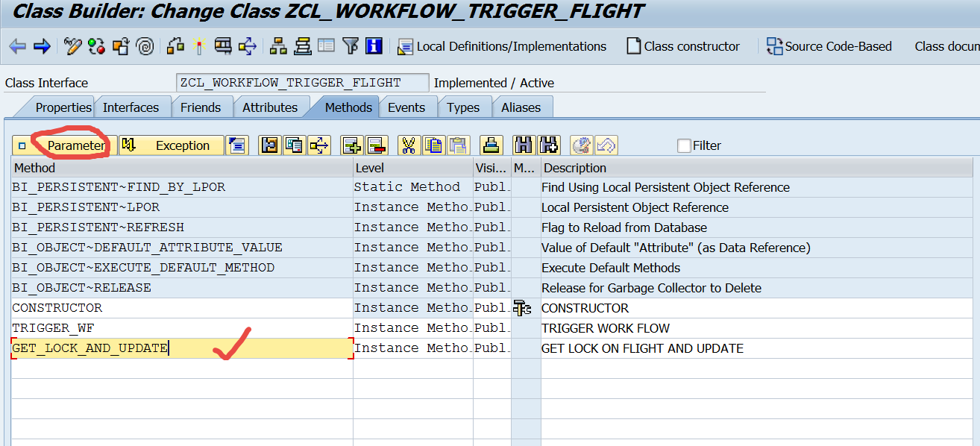
Task: Insert a new row with the green plus icon
Action: coord(351,145)
